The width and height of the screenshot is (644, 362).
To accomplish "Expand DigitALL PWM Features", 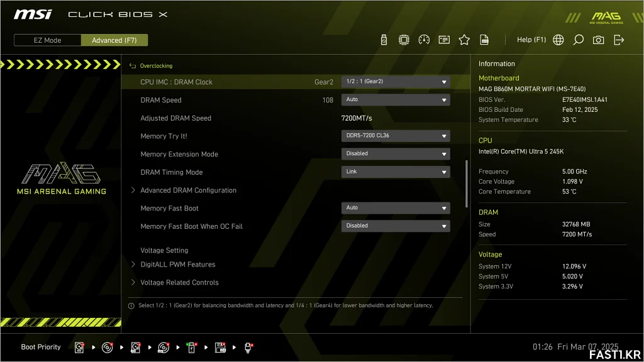I will (x=177, y=265).
